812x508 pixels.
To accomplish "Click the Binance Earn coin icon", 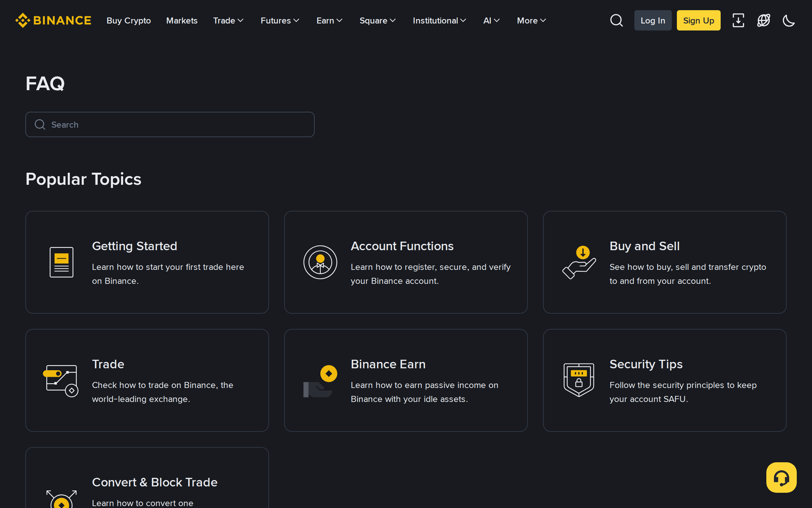I will (320, 381).
